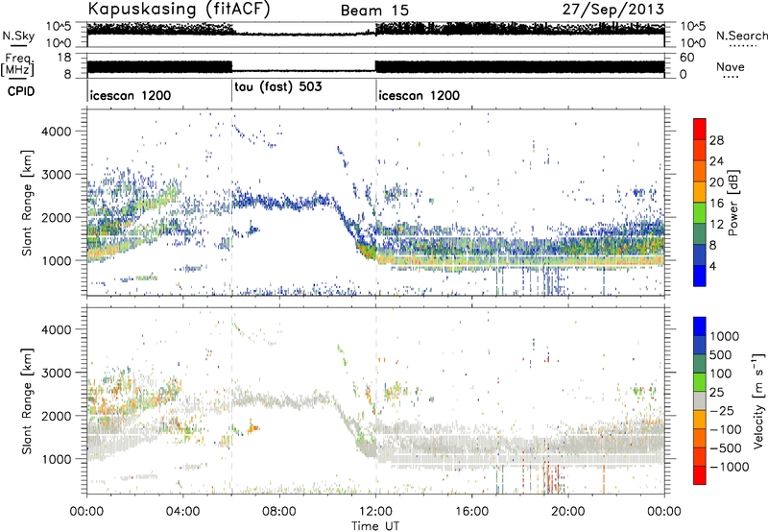This screenshot has width=768, height=532.
Task: Click the '04:00' time tick label
Action: [183, 512]
